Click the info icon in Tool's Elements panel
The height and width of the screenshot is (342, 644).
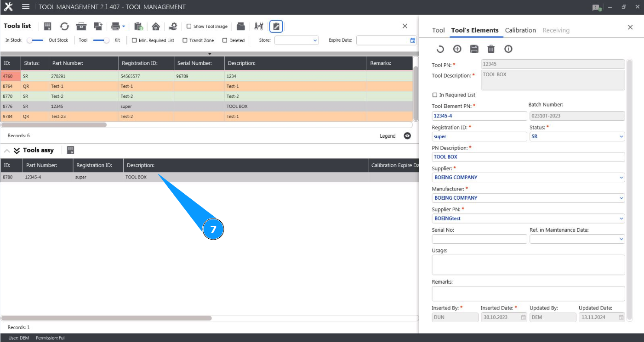508,49
